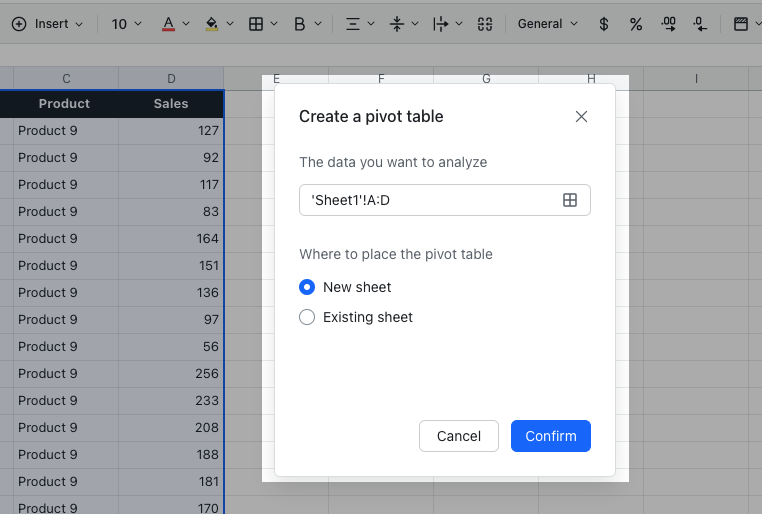762x514 pixels.
Task: Expand the General number format dropdown
Action: [x=547, y=23]
